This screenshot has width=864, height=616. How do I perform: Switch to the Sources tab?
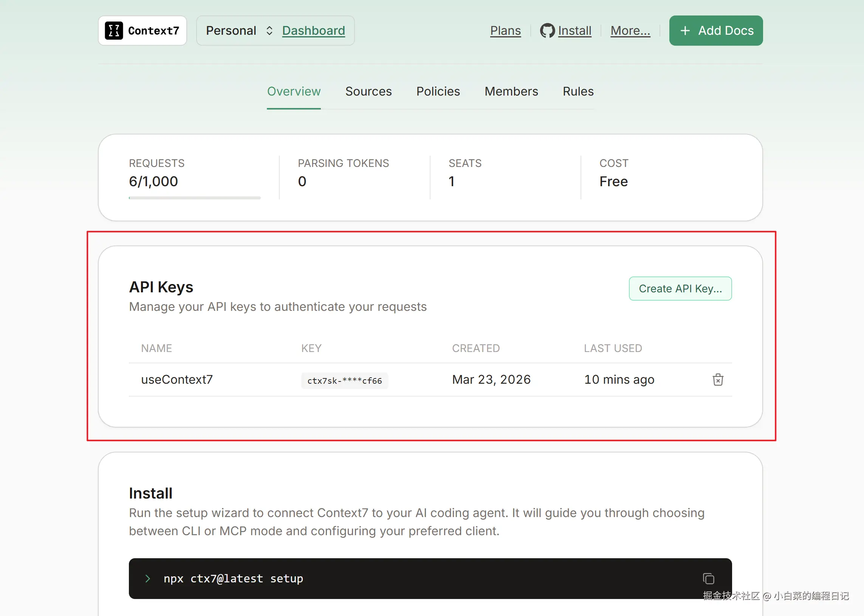[x=368, y=91]
